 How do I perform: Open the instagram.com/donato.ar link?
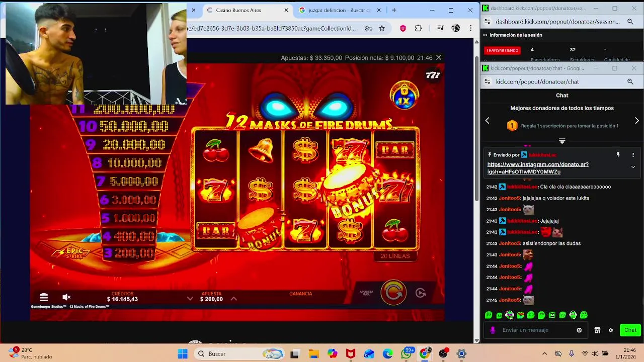pyautogui.click(x=538, y=168)
